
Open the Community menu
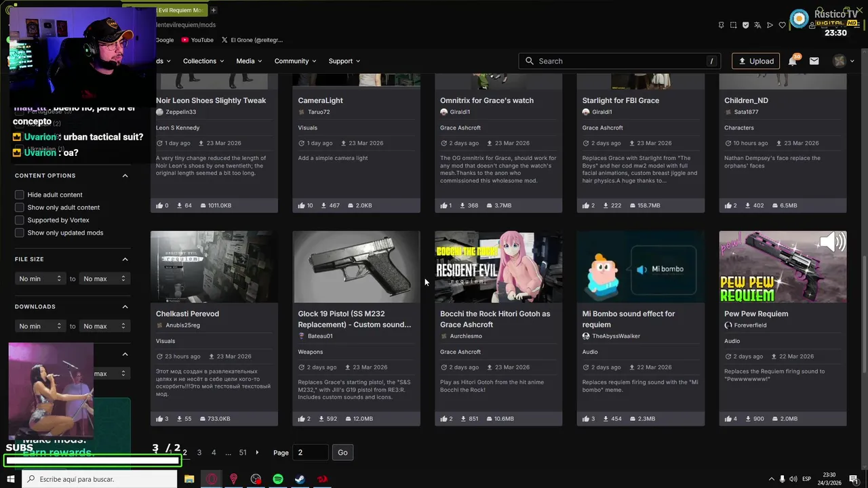(x=295, y=61)
